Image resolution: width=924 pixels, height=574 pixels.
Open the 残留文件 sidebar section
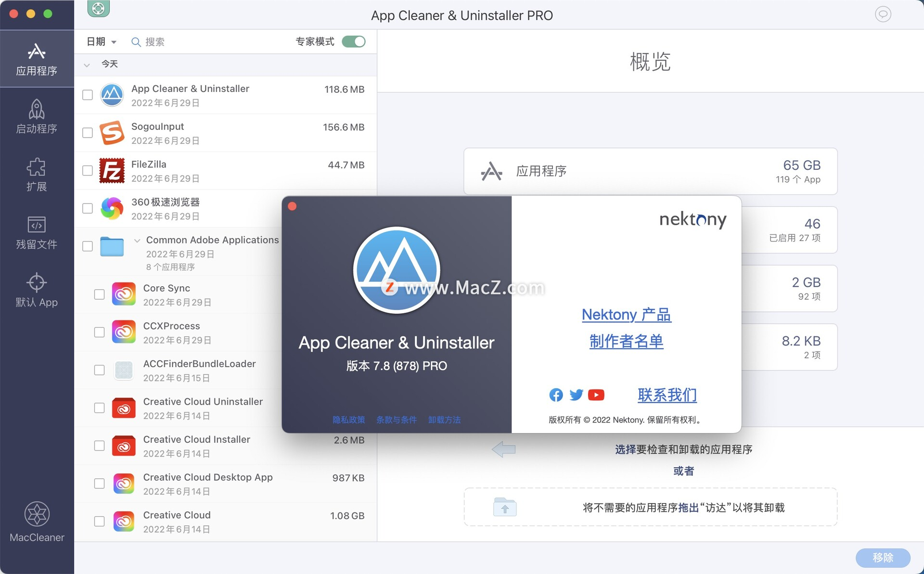37,233
